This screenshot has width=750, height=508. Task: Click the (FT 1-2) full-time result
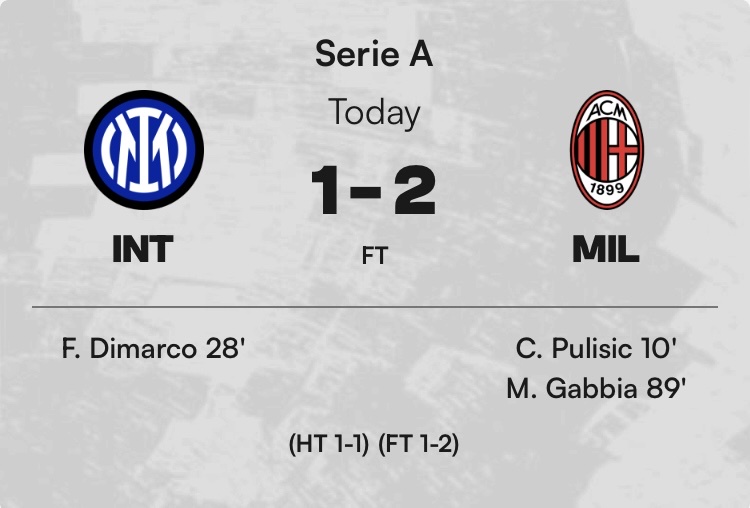pos(418,444)
